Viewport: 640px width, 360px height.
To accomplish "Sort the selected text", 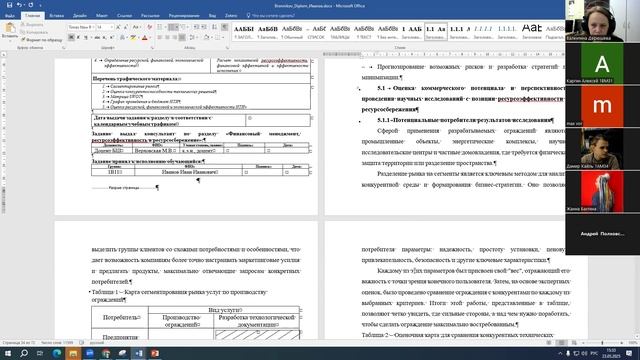I will 214,27.
